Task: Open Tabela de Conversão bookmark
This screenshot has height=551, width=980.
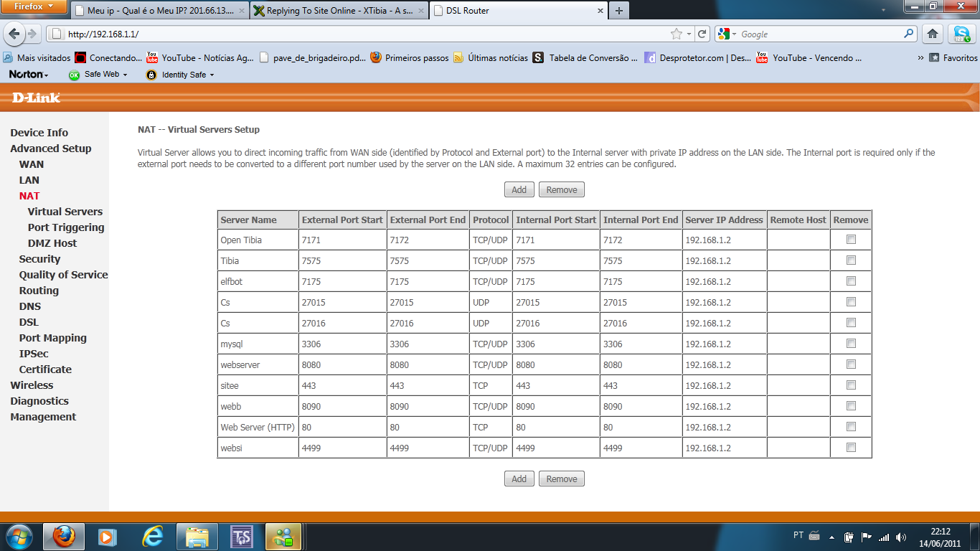Action: coord(585,58)
